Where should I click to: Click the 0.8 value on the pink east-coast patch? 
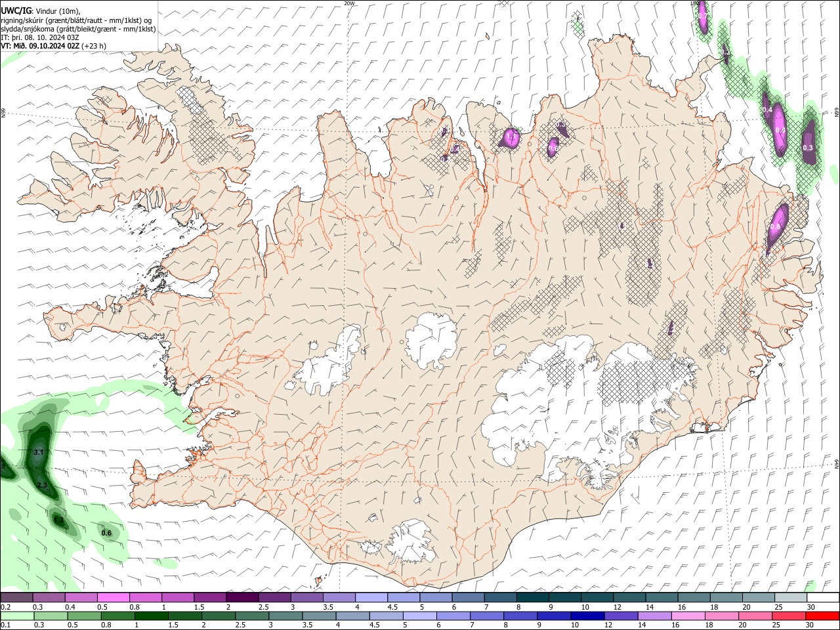tap(775, 226)
